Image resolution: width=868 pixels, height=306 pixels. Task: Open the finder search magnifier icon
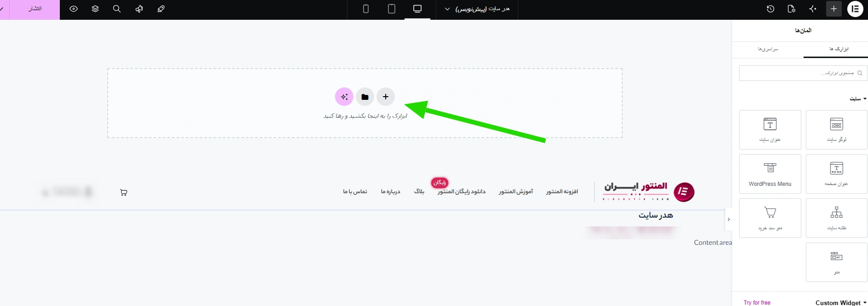(117, 9)
